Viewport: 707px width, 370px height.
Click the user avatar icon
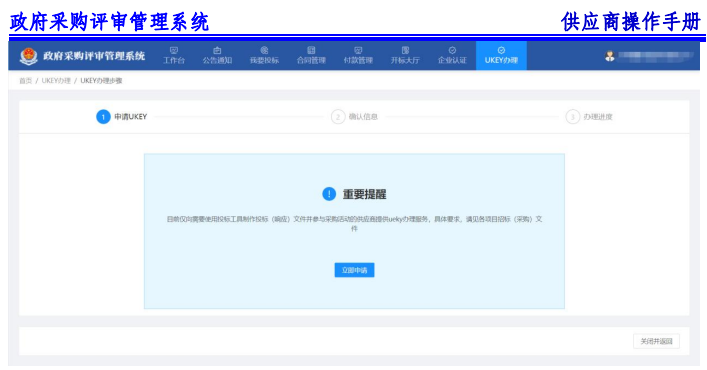[610, 56]
